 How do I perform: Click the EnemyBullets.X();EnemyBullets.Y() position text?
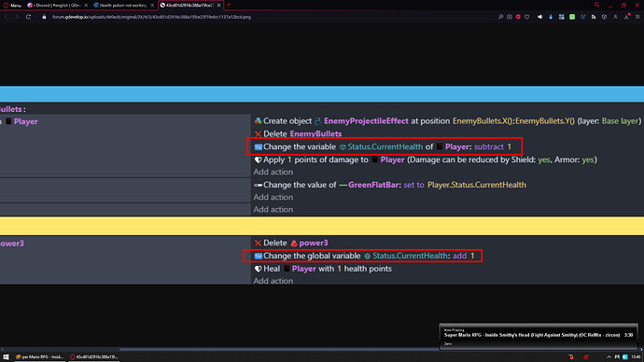pos(513,121)
